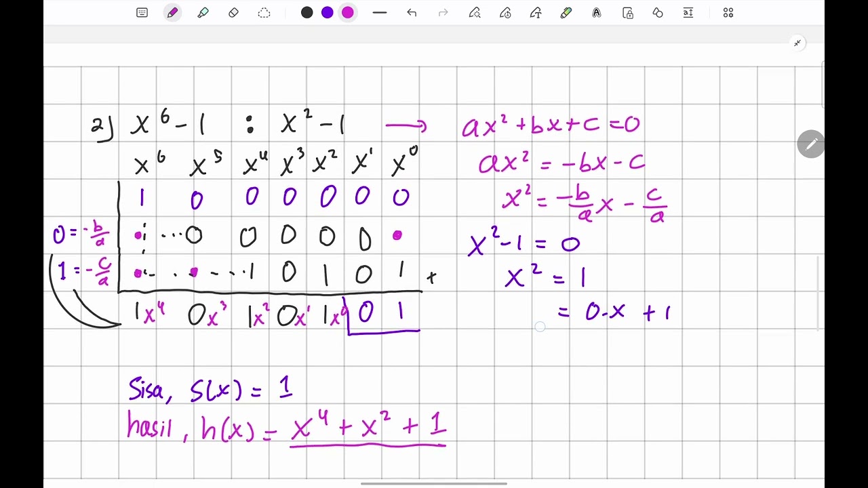
Task: Collapse the toolbar using the arrows icon
Action: pyautogui.click(x=797, y=43)
